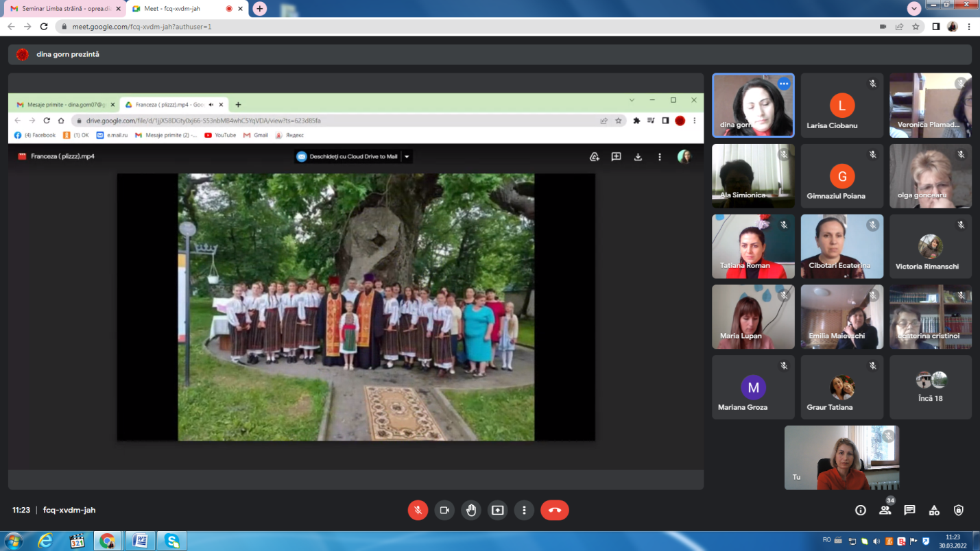This screenshot has height=551, width=980.
Task: Open Skype from the taskbar
Action: [171, 541]
